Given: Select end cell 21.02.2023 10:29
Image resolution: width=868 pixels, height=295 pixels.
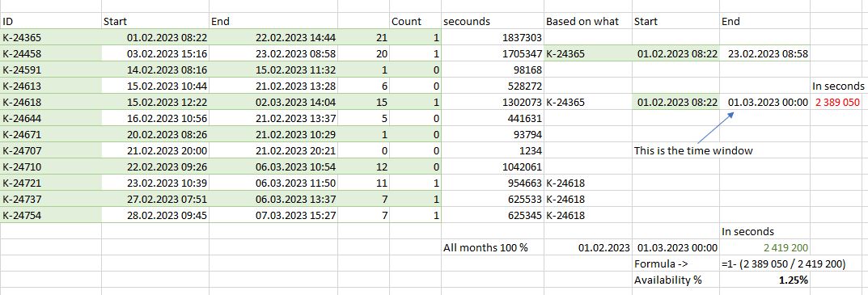Looking at the screenshot, I should pyautogui.click(x=273, y=134).
